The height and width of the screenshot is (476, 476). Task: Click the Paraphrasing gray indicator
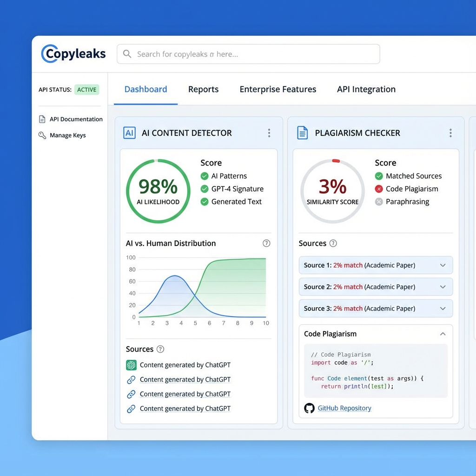pyautogui.click(x=379, y=202)
